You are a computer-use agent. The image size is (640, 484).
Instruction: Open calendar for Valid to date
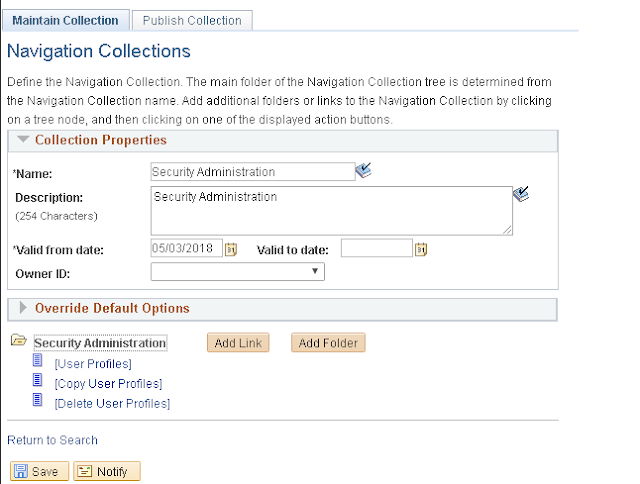(x=421, y=249)
